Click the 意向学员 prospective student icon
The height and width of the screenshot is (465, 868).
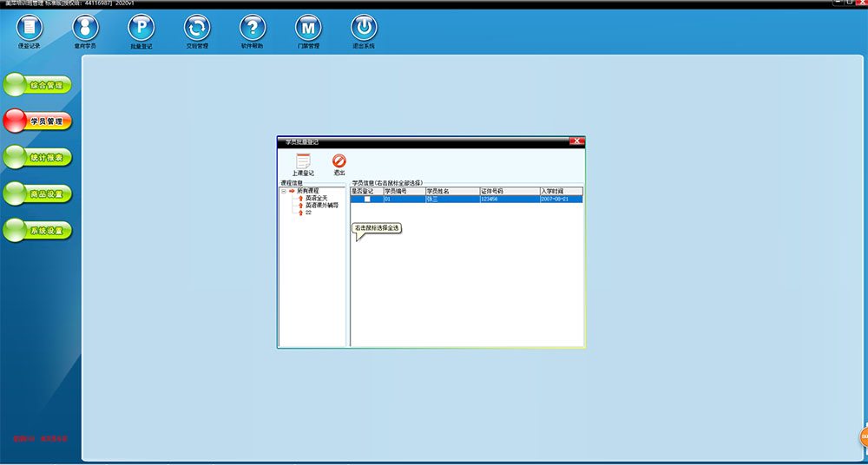point(85,29)
